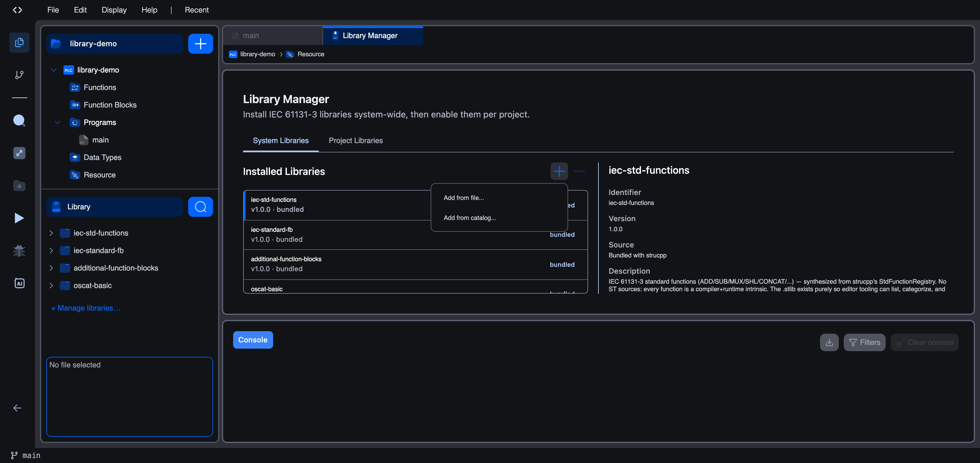The height and width of the screenshot is (463, 980).
Task: Expand iec-std-functions library in sidebar
Action: pyautogui.click(x=51, y=233)
